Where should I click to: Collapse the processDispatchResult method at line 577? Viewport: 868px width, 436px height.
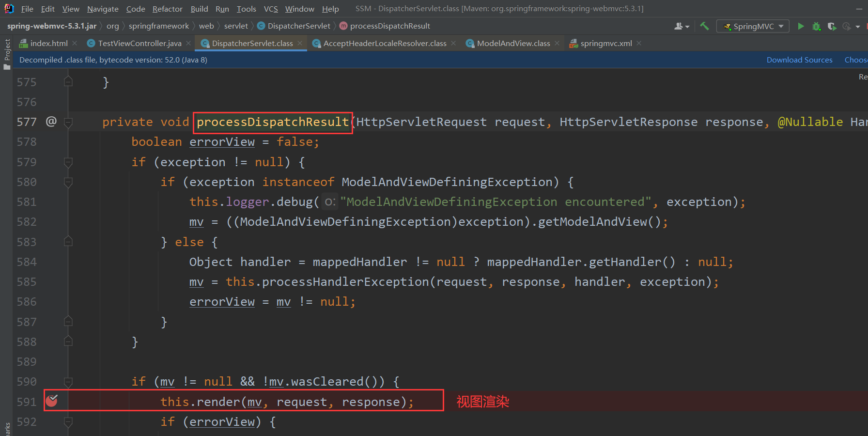(x=68, y=122)
